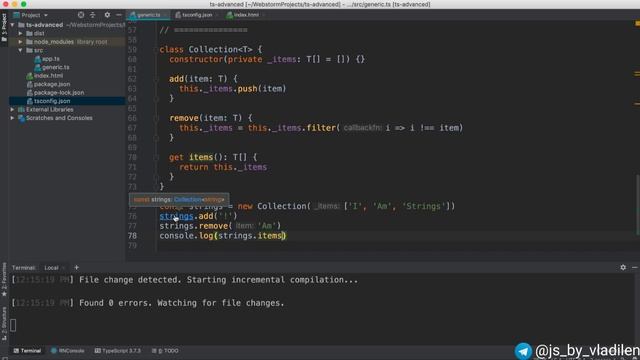Place cursor on line 78 console.log statement

(x=223, y=236)
